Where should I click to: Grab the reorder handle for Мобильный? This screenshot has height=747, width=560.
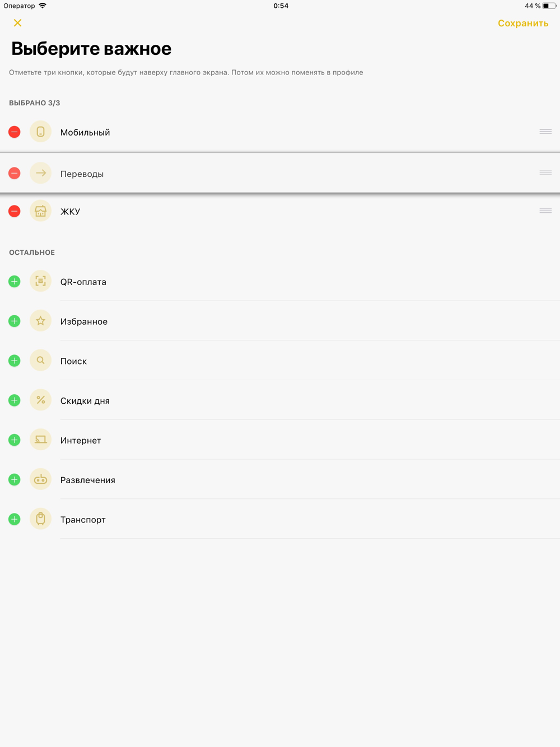click(x=545, y=132)
